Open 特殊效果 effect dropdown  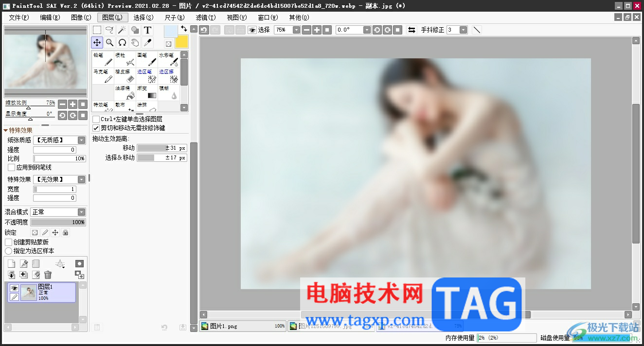pyautogui.click(x=81, y=179)
